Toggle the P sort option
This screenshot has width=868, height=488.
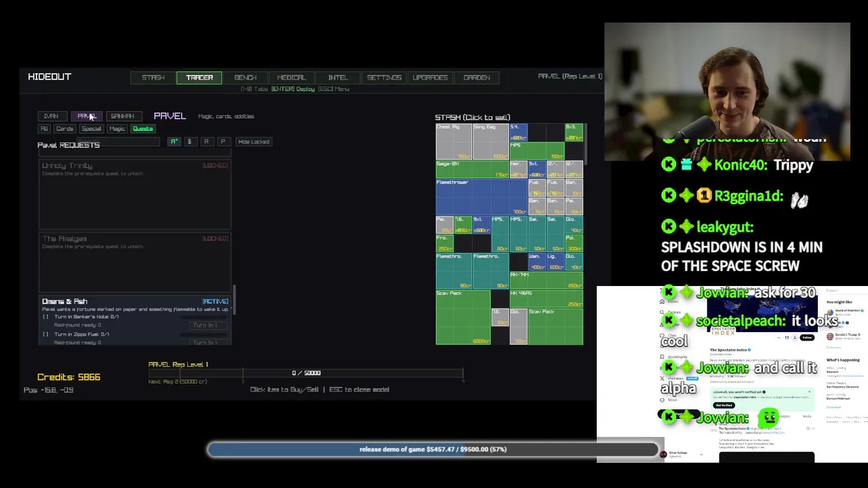(222, 142)
